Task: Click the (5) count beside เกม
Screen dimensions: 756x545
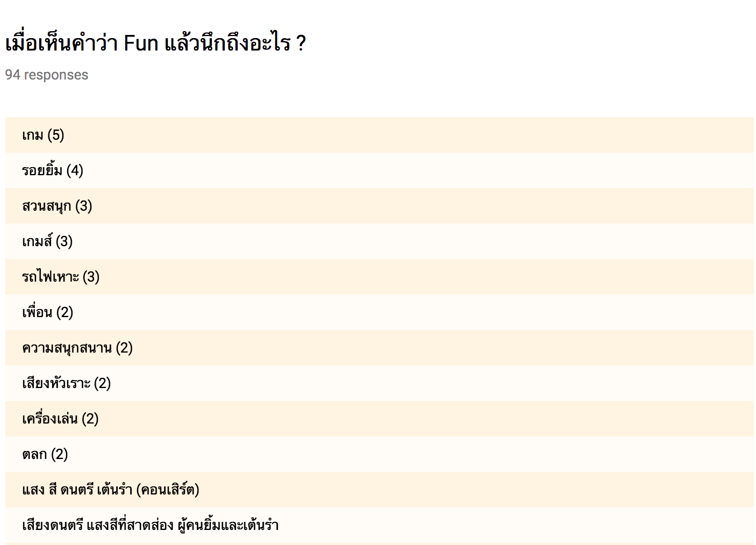Action: click(56, 135)
